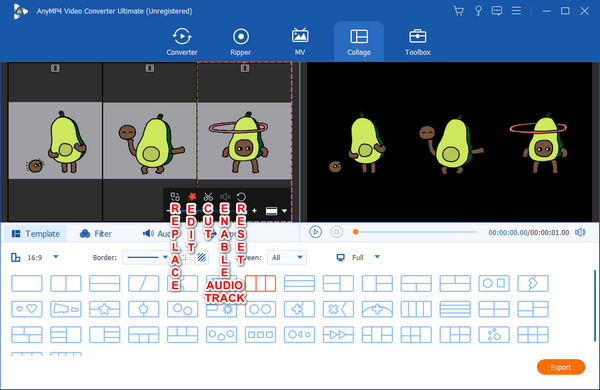Click the cell fit mode rectangle icon
This screenshot has height=390, width=600.
271,211
